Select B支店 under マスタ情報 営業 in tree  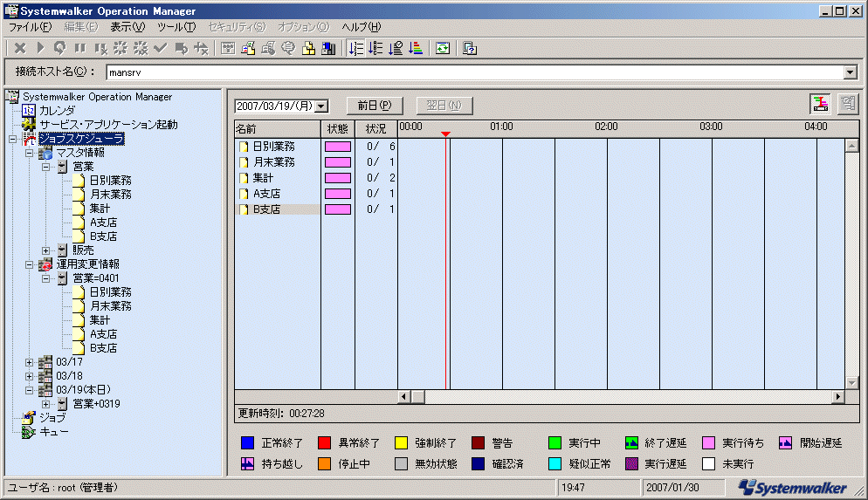(103, 236)
